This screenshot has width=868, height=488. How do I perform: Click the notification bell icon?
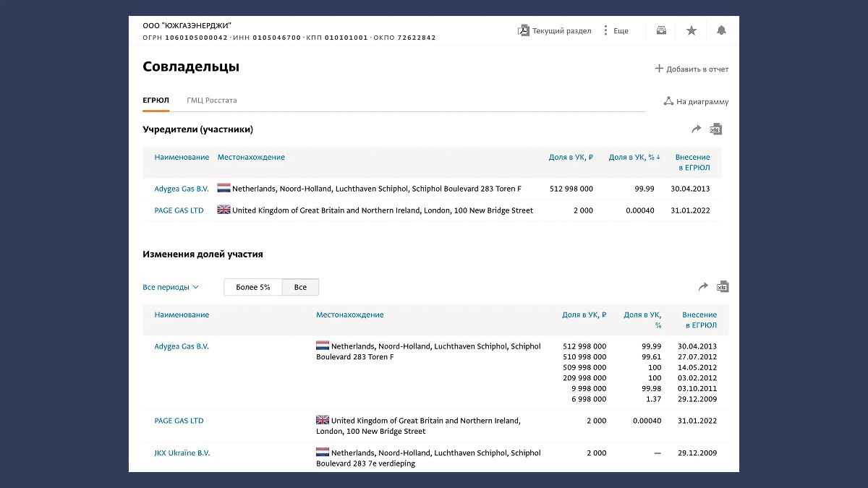click(721, 30)
